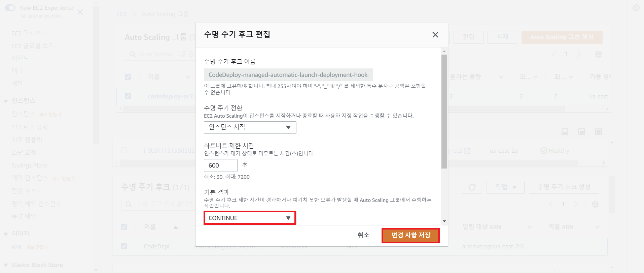Toggle checkbox for instance i-0b3f112138d2d2 row
This screenshot has height=273, width=644.
[x=124, y=150]
